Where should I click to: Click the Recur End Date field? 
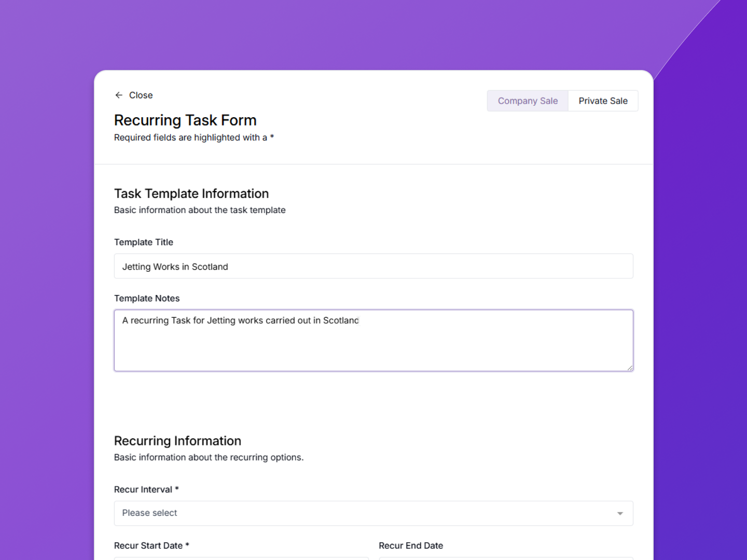(506, 559)
